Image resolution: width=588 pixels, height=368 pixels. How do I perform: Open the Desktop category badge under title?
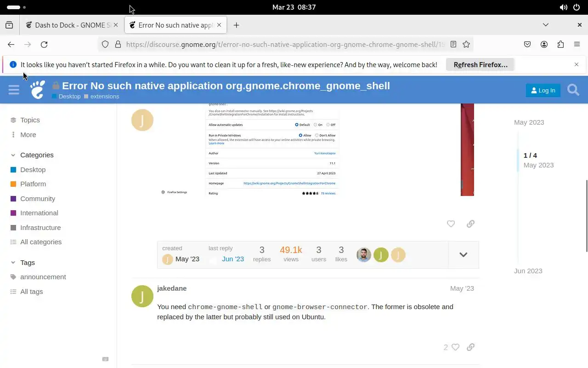click(x=66, y=97)
